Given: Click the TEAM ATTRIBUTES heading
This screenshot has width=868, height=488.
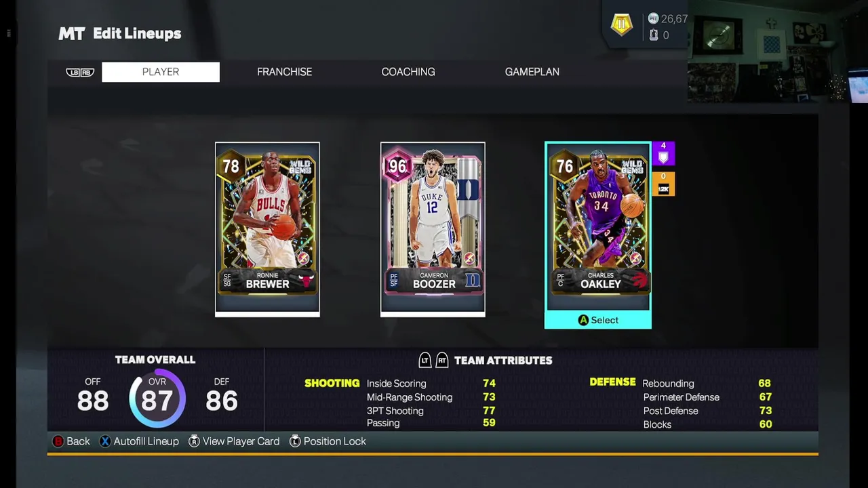Looking at the screenshot, I should pos(503,361).
